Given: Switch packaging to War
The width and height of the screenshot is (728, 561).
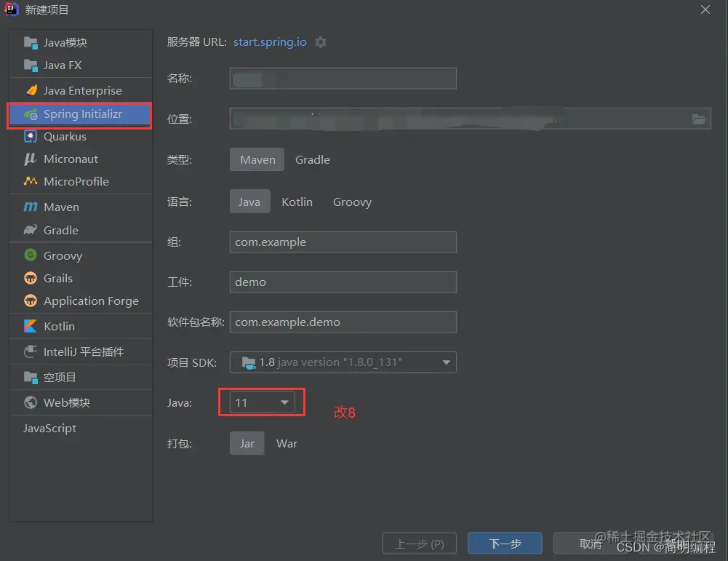Looking at the screenshot, I should (287, 443).
